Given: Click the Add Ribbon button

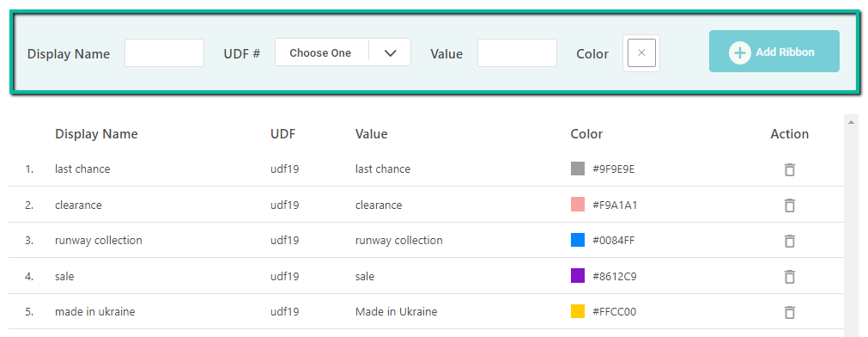Looking at the screenshot, I should 774,52.
